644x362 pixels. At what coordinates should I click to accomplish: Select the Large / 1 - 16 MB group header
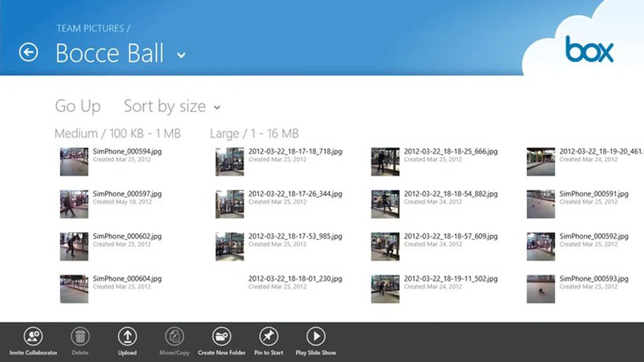254,134
